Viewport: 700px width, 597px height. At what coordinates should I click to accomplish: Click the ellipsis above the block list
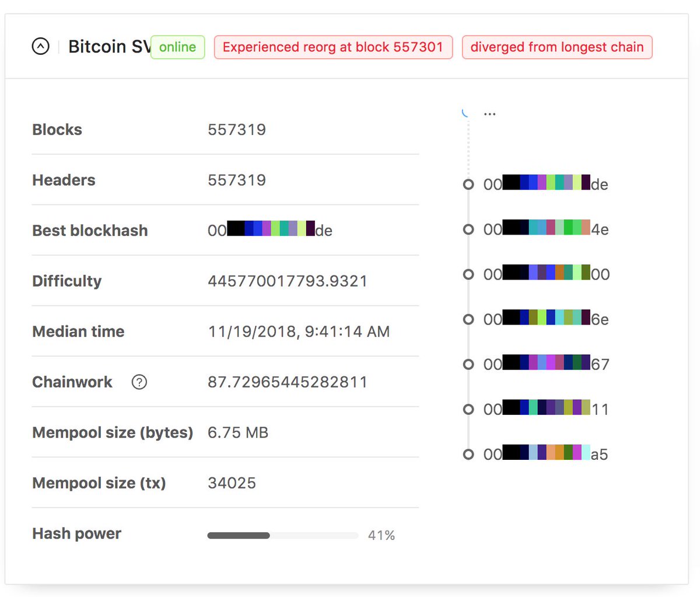click(x=490, y=114)
